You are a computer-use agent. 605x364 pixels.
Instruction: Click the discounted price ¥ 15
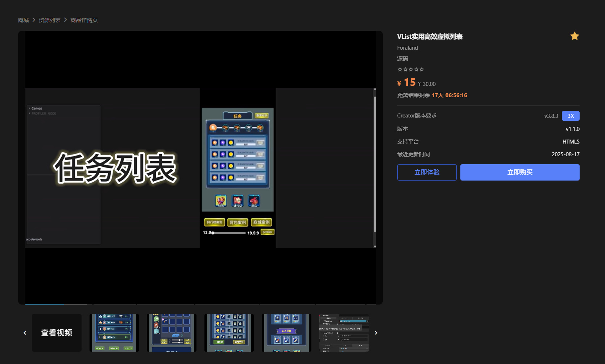click(406, 83)
